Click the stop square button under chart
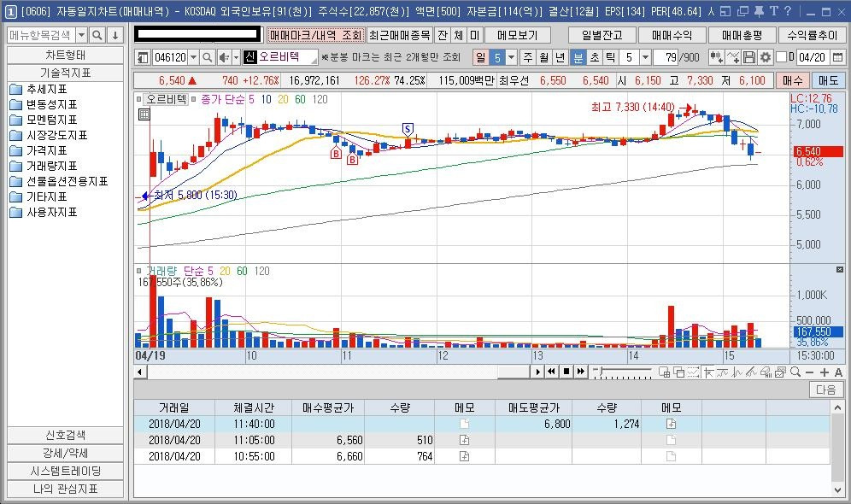Screen dimensions: 851x504 566,372
